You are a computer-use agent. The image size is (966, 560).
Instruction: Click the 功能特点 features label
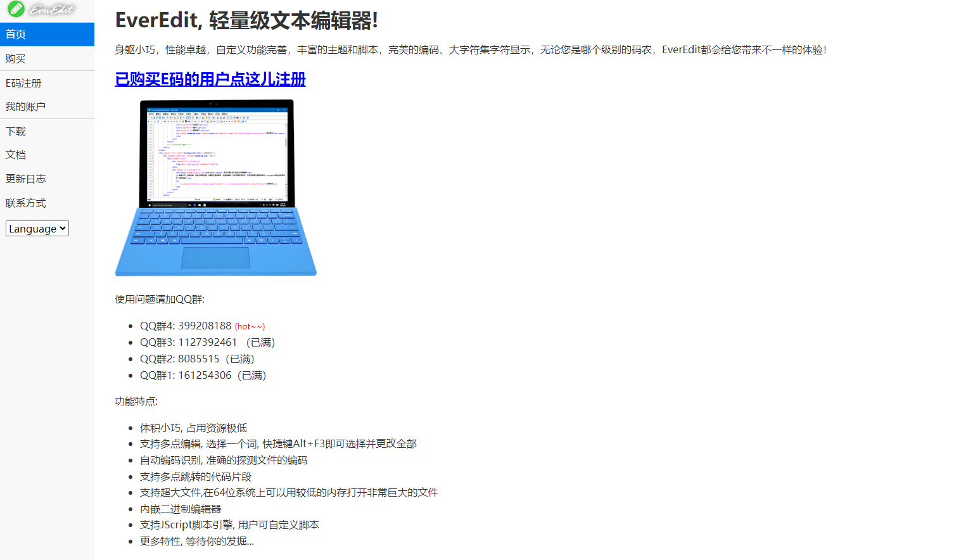tap(131, 400)
